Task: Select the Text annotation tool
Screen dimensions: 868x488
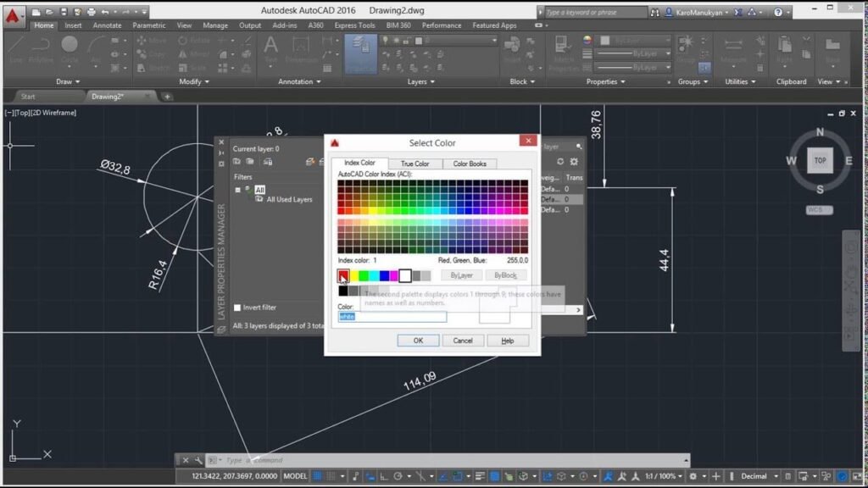Action: tap(270, 50)
